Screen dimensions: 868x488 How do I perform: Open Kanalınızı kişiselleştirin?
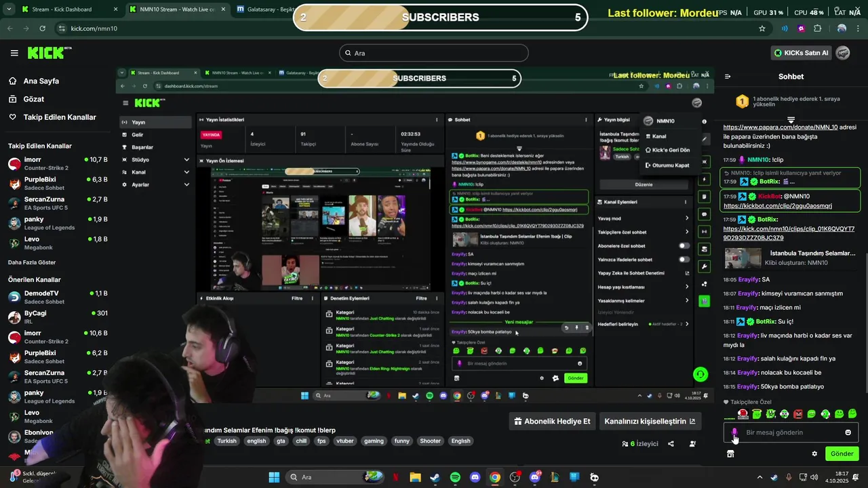tap(650, 421)
